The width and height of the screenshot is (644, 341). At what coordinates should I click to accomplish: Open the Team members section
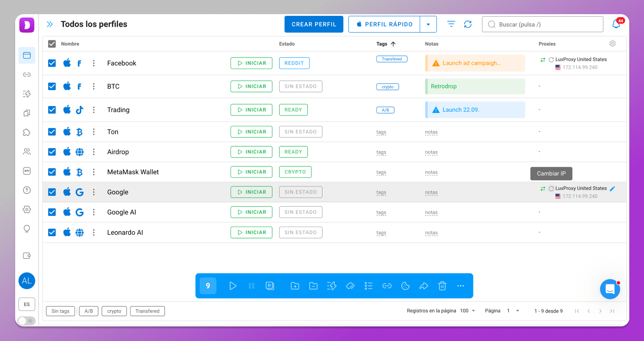(x=27, y=151)
